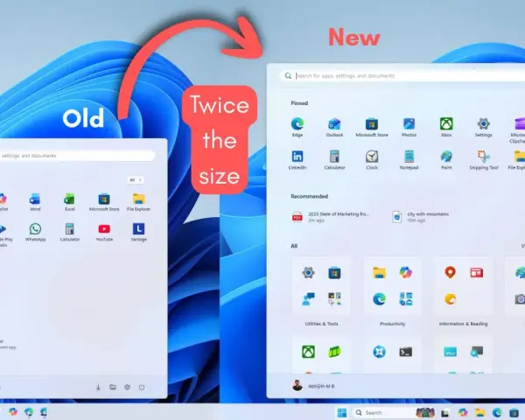
Task: Open the Notepad app
Action: 409,160
